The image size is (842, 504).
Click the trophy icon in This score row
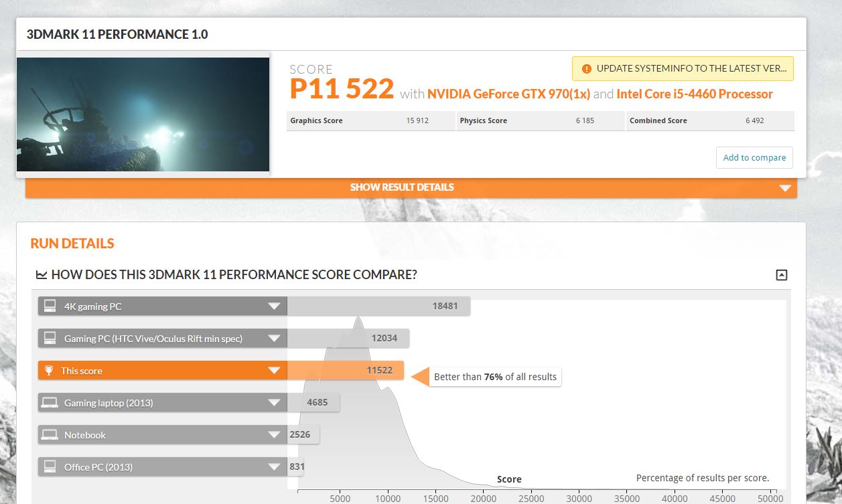[49, 371]
